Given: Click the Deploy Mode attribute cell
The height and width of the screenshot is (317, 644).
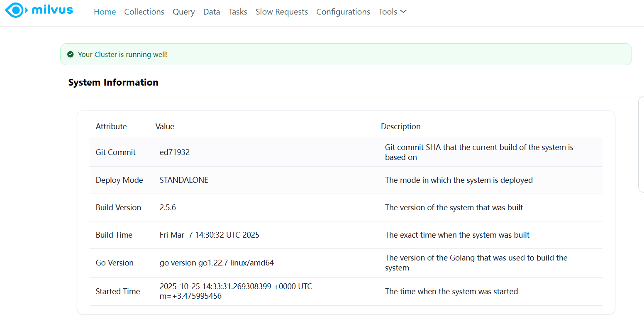Looking at the screenshot, I should (x=120, y=180).
